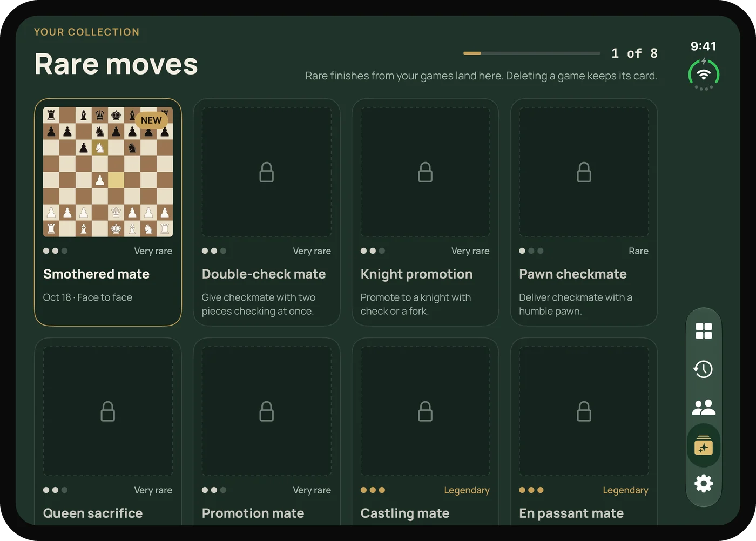Click rarity dots on Castling mate card
This screenshot has height=541, width=756.
coord(373,490)
